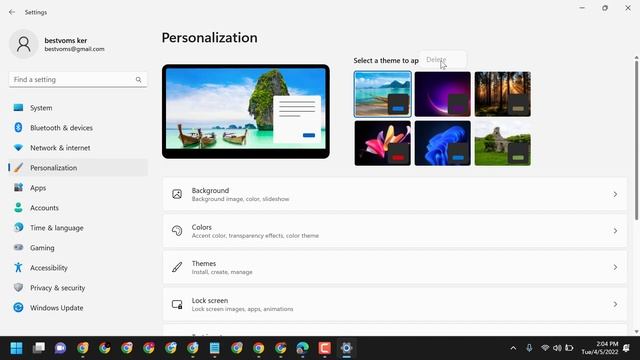This screenshot has height=360, width=640.
Task: Click the Background picture icon
Action: [177, 194]
